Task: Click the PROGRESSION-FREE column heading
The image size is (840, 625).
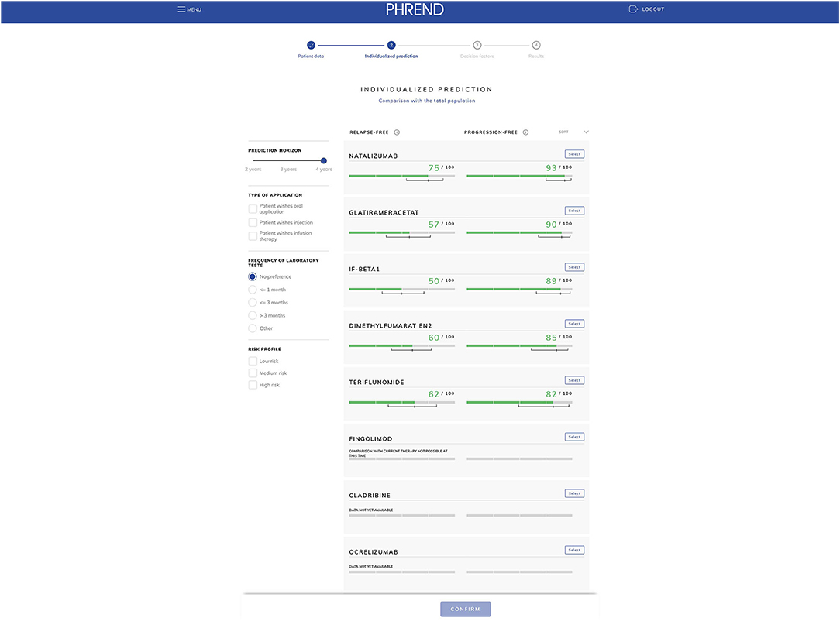Action: point(491,132)
